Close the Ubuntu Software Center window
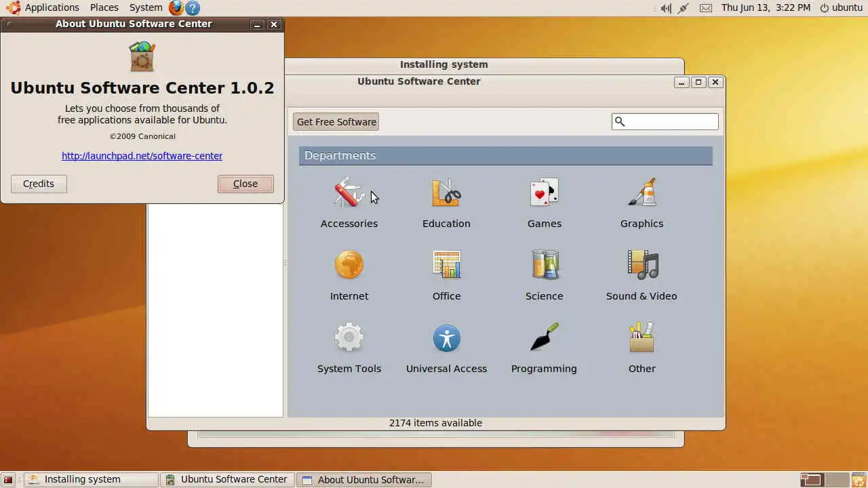868x488 pixels. pos(715,82)
